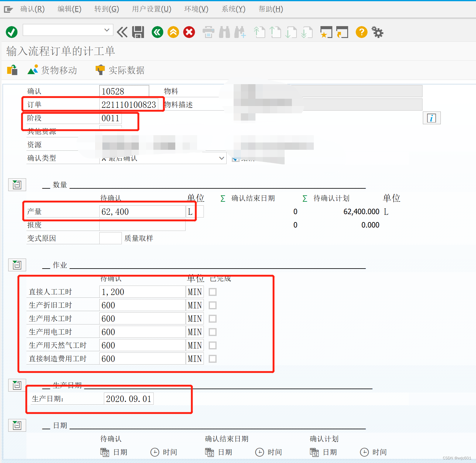The image size is (476, 463).
Task: Open the 系统(Y) menu
Action: coord(233,9)
